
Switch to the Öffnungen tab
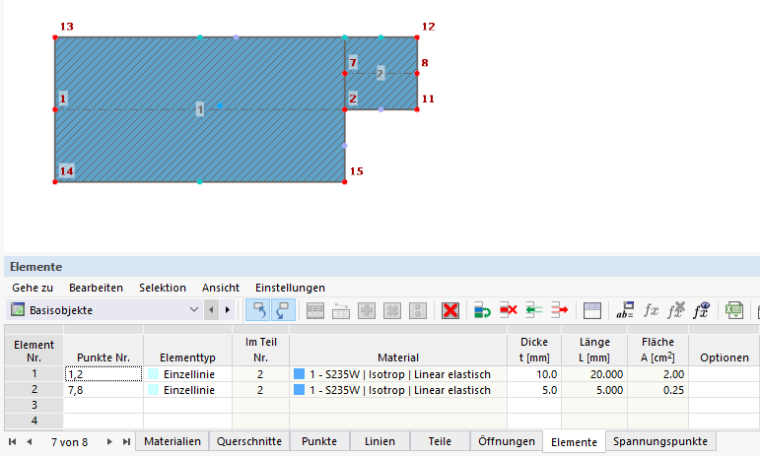click(x=507, y=441)
